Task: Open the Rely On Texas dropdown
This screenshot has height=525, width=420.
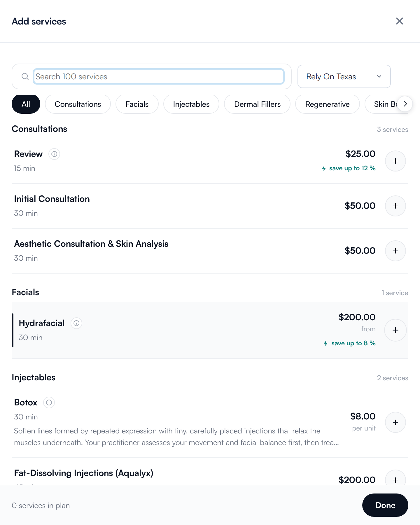Action: 344,76
